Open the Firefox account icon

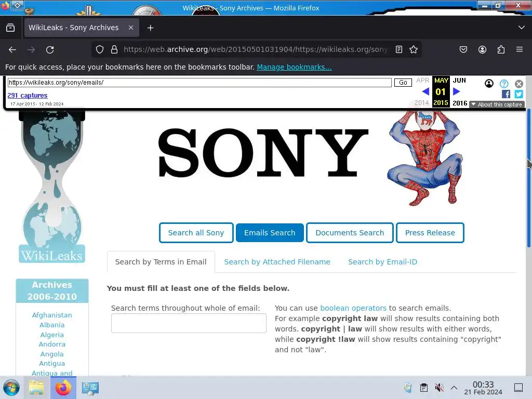482,49
